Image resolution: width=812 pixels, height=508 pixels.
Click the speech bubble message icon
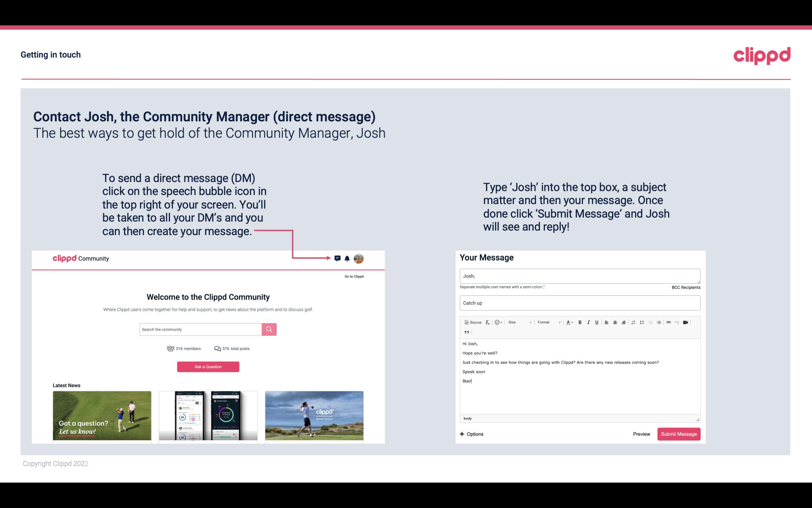(x=338, y=258)
